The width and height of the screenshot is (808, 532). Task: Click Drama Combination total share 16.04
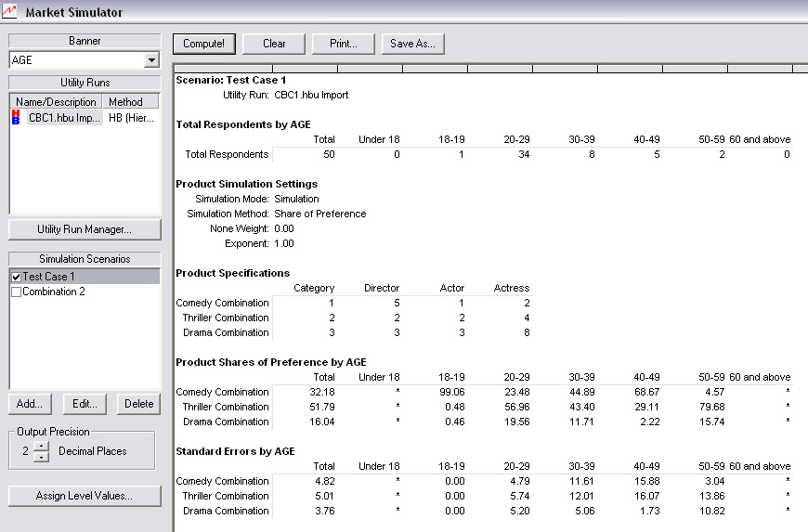(x=322, y=422)
